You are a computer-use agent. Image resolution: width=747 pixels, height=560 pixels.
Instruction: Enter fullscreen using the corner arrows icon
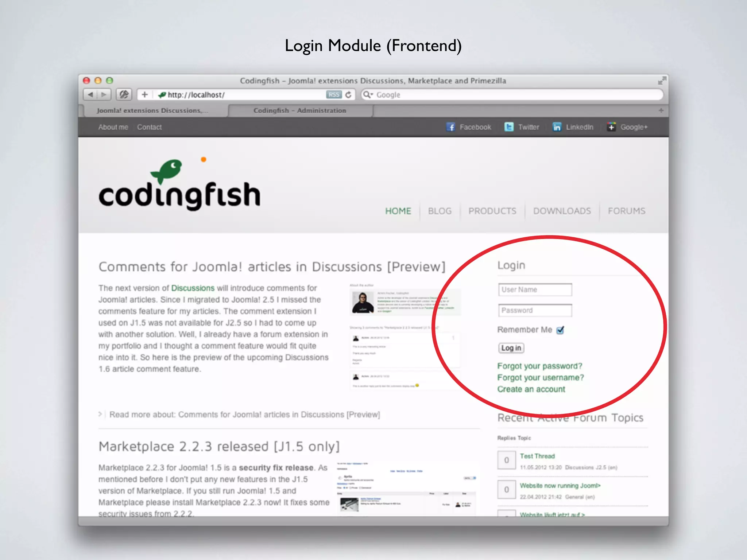tap(662, 81)
